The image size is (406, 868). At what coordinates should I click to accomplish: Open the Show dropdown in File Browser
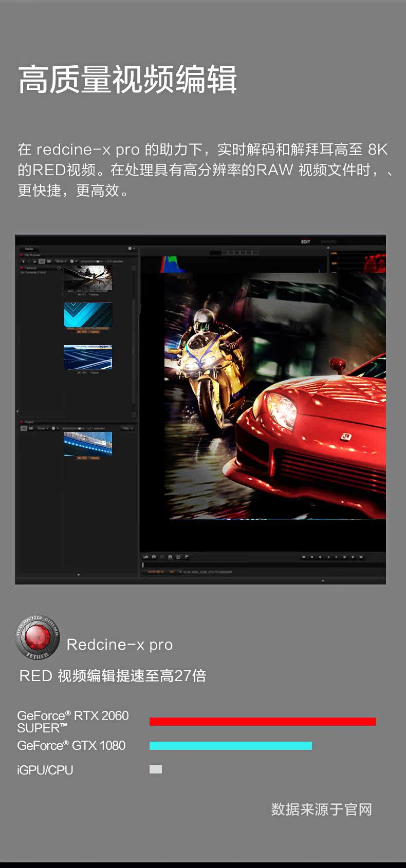point(61,261)
